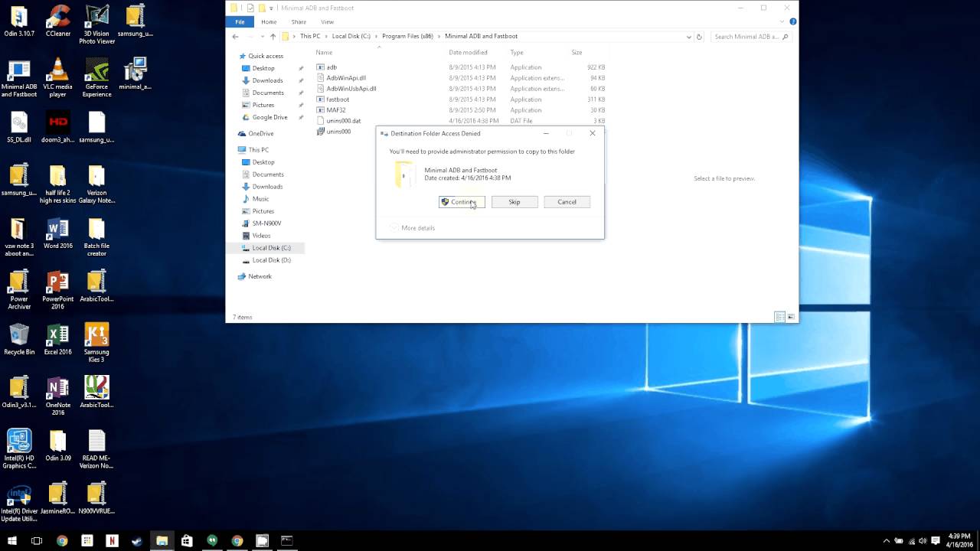Go up one folder level arrow
This screenshot has height=551, width=980.
pos(273,36)
